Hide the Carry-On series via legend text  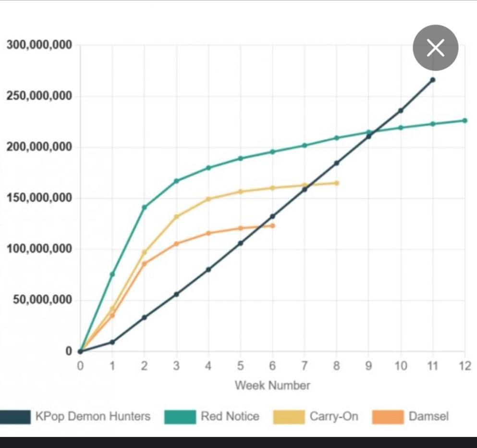pos(334,416)
